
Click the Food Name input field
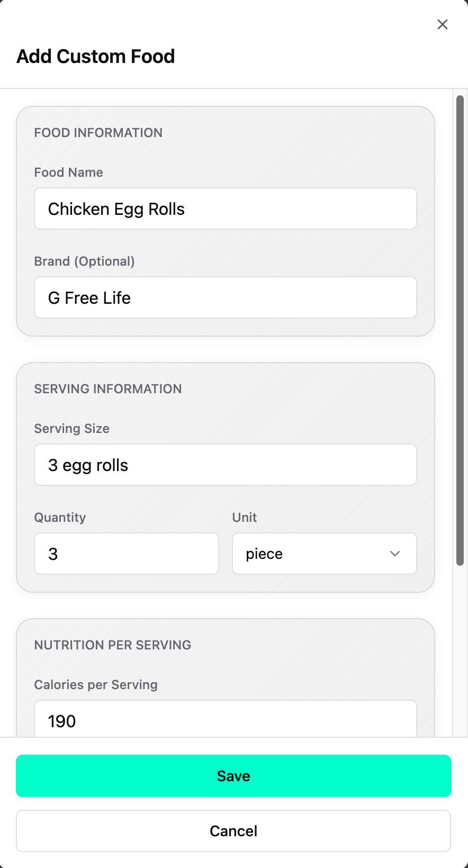point(226,209)
